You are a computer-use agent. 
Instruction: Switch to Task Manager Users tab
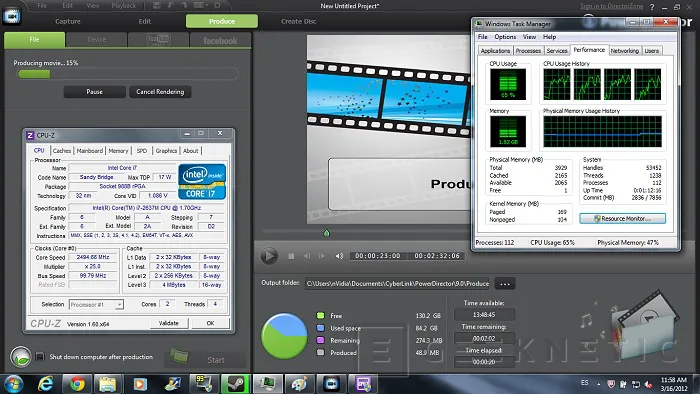pyautogui.click(x=651, y=51)
